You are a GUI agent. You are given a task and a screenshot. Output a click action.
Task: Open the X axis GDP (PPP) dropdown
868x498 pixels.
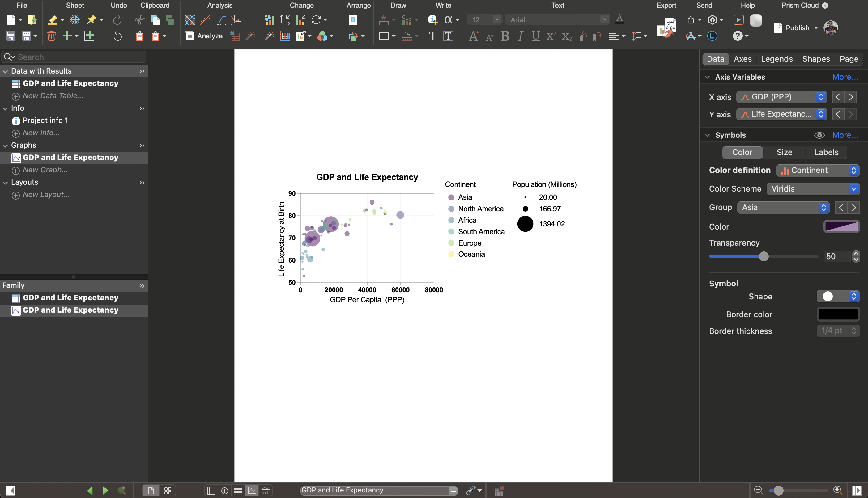(781, 97)
